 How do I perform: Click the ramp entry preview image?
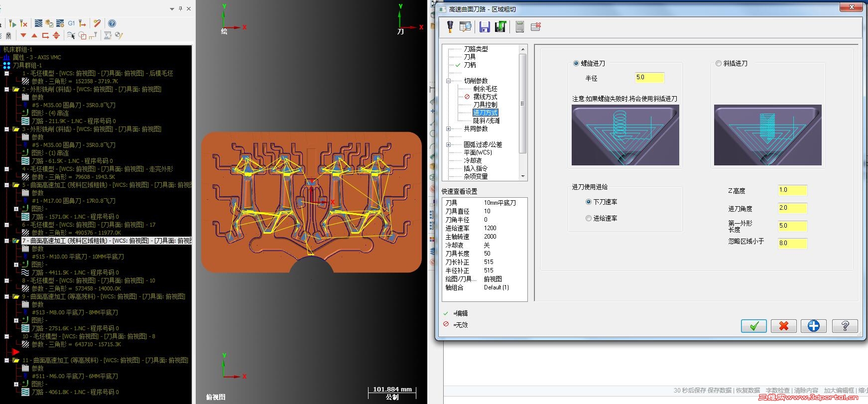click(x=768, y=135)
